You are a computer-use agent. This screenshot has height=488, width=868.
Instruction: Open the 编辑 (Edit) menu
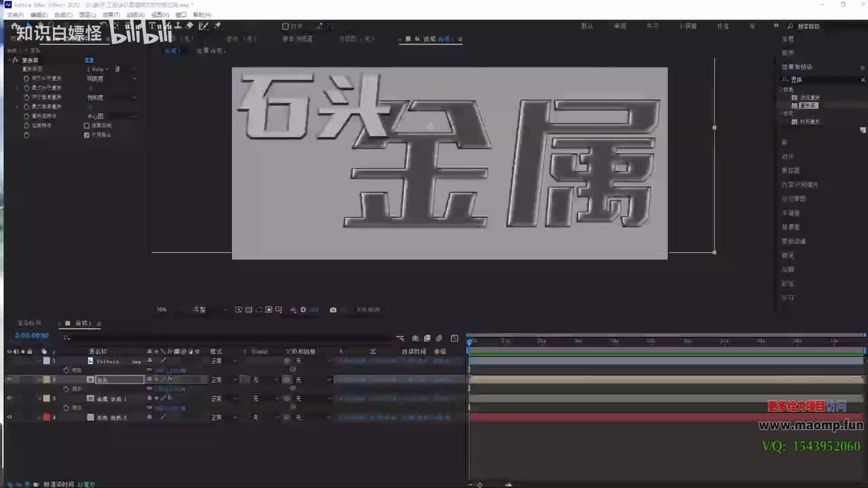[x=39, y=14]
